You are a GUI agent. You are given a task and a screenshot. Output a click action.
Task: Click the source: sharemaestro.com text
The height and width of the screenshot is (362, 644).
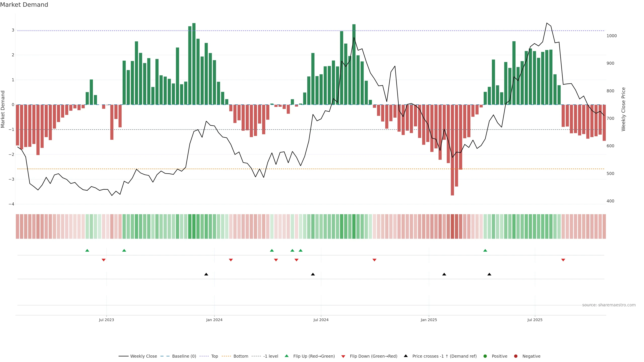(x=609, y=305)
